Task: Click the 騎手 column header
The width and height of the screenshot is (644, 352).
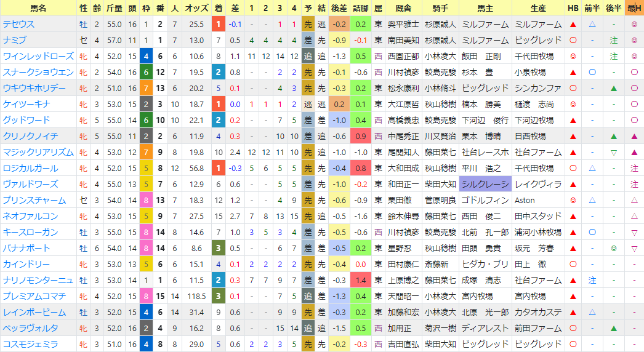Action: click(440, 8)
